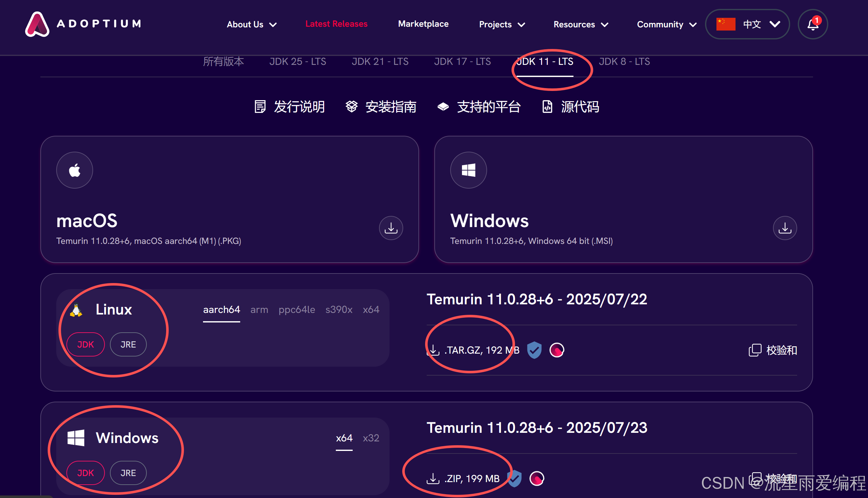Switch to the JDK 21 - LTS tab
Image resolution: width=868 pixels, height=498 pixels.
380,62
